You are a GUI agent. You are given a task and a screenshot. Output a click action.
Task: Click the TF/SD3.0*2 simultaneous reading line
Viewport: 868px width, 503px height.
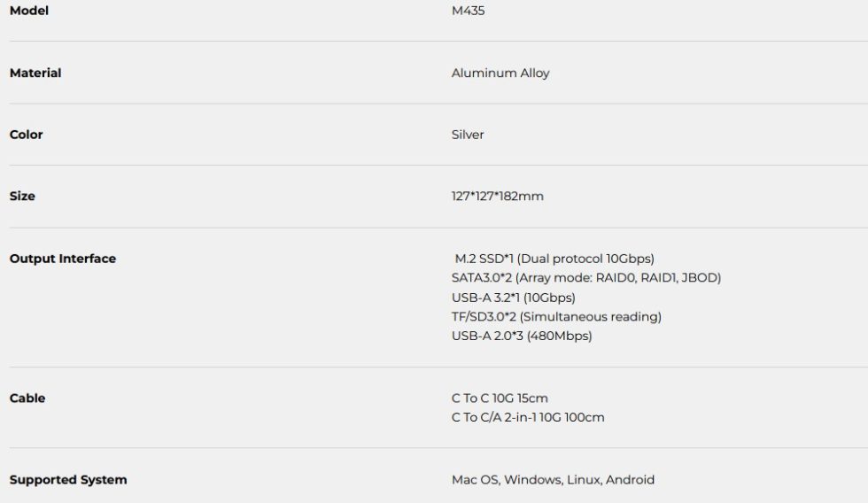[556, 316]
